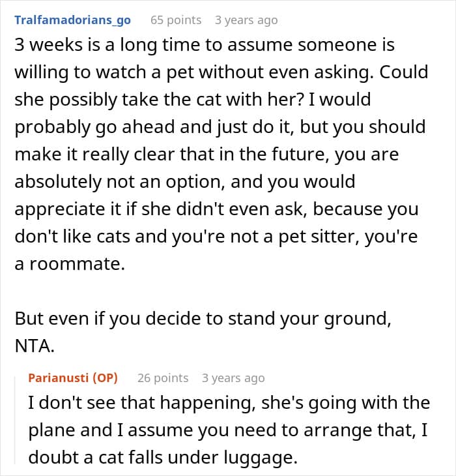Image resolution: width=456 pixels, height=476 pixels.
Task: Click the "26 points" score on reply
Action: point(163,378)
